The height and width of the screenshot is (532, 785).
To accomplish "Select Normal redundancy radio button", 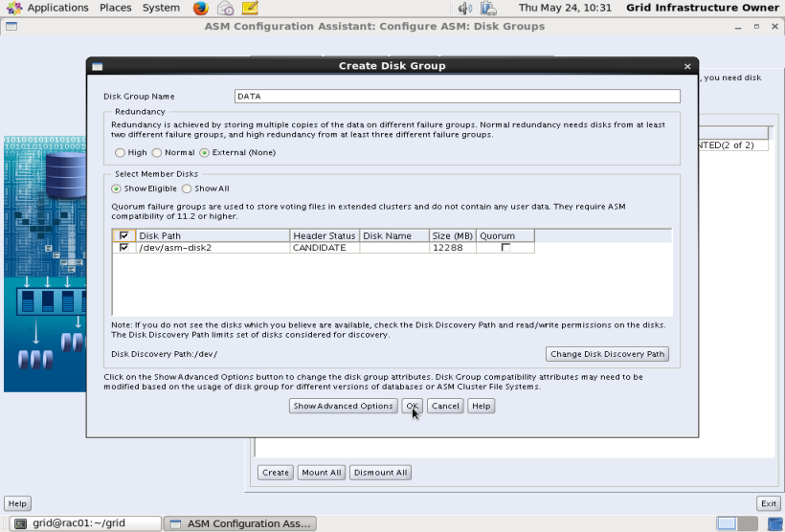I will tap(157, 153).
